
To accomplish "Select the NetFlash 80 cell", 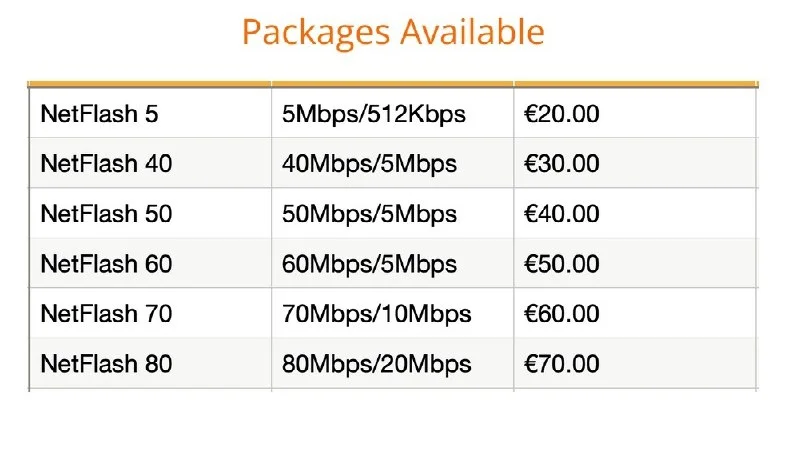I will [x=106, y=364].
